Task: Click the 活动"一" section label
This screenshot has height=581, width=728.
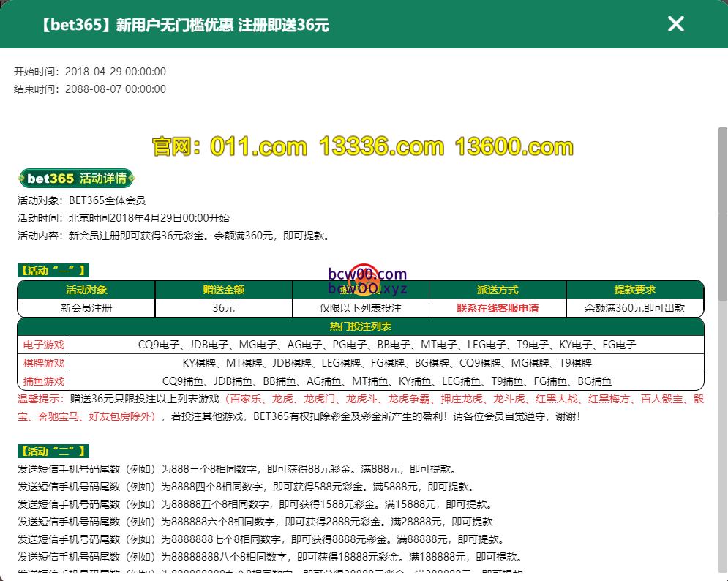Action: click(53, 270)
